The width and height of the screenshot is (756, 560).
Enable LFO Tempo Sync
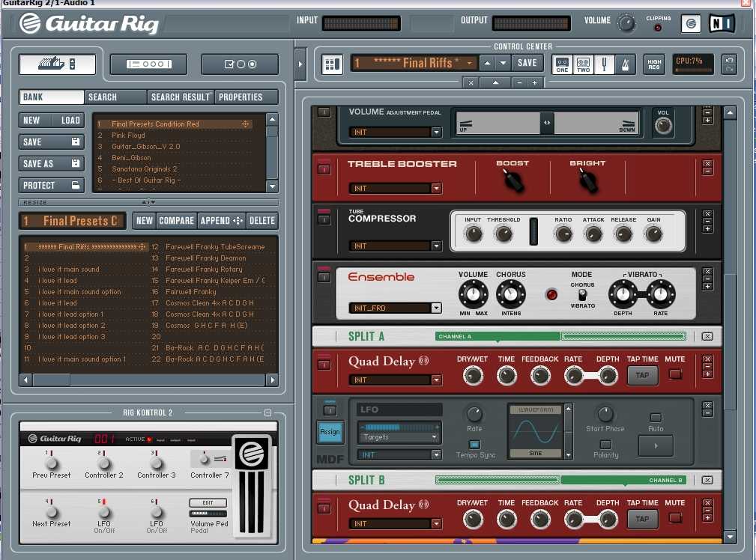pyautogui.click(x=474, y=445)
